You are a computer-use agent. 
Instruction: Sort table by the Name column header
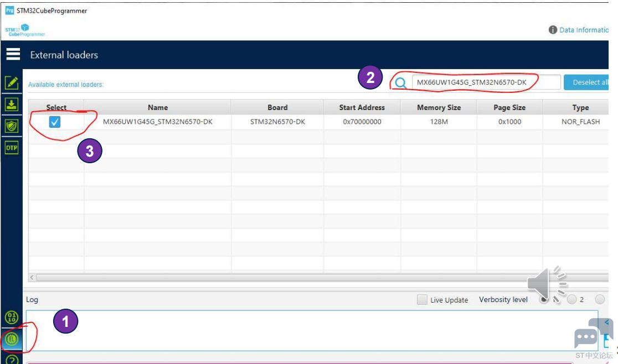[157, 107]
